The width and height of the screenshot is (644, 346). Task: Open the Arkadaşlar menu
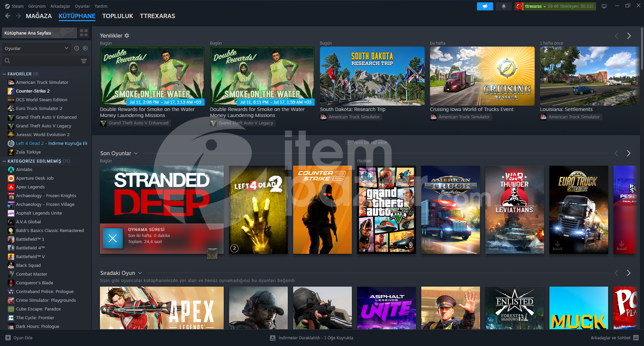click(60, 6)
